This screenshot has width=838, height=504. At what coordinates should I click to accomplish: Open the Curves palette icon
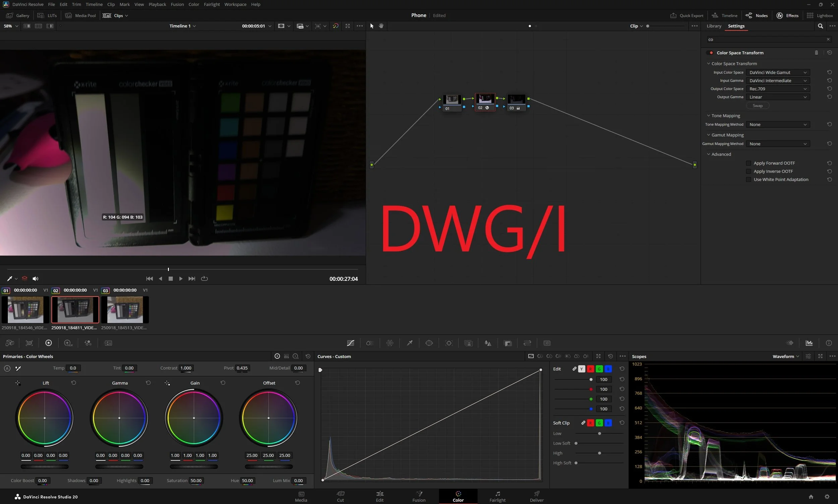[x=351, y=343]
